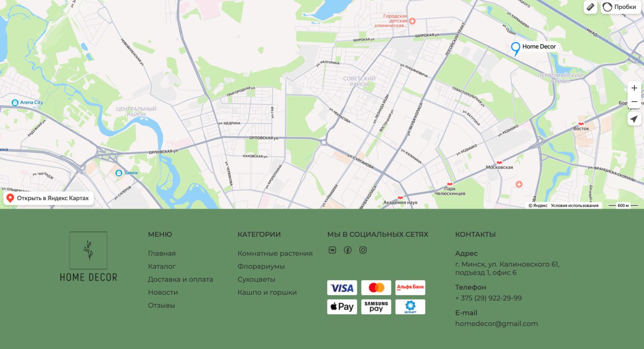
Task: Click МЫ В СОЦИАЛЬНЫХ СЕТЯХ heading
Action: tap(378, 234)
